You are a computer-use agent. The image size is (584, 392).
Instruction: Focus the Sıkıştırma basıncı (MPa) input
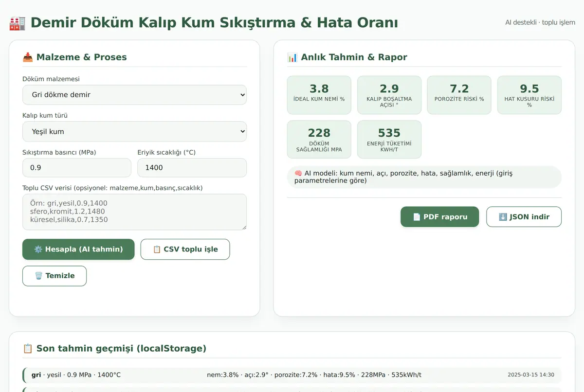(77, 168)
